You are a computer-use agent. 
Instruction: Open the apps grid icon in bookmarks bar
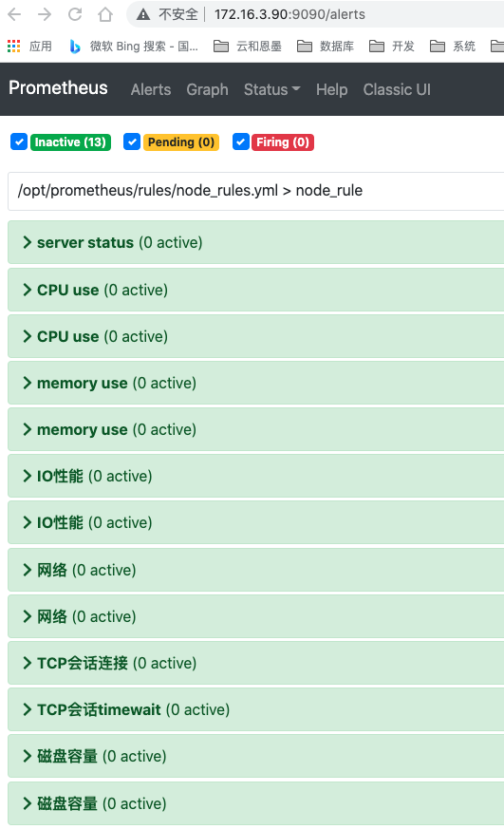13,47
